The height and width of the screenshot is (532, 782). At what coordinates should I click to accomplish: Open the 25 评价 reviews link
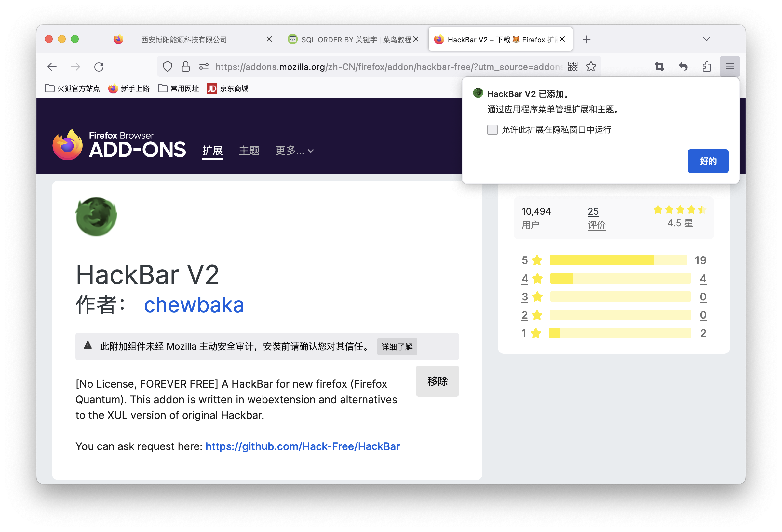[x=596, y=218]
